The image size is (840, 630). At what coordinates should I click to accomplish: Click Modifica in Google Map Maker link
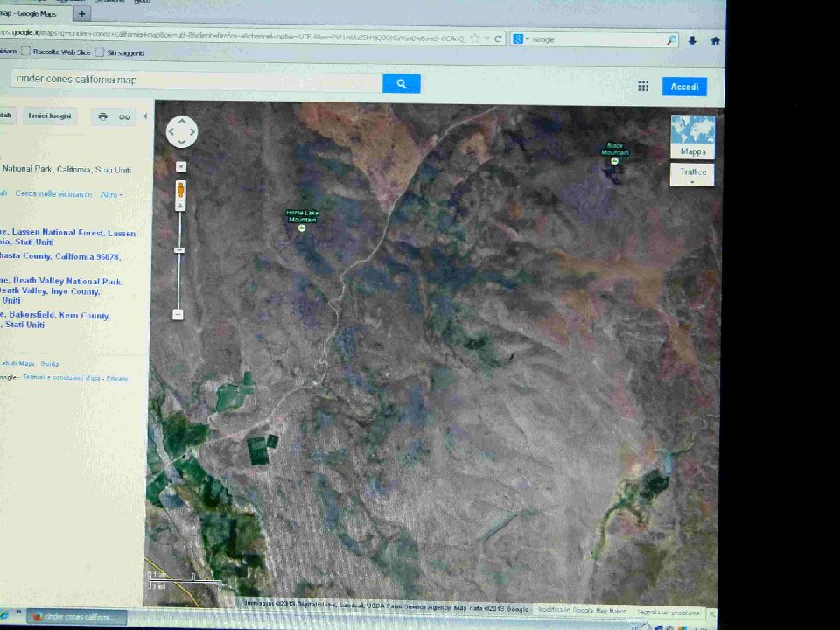coord(582,610)
